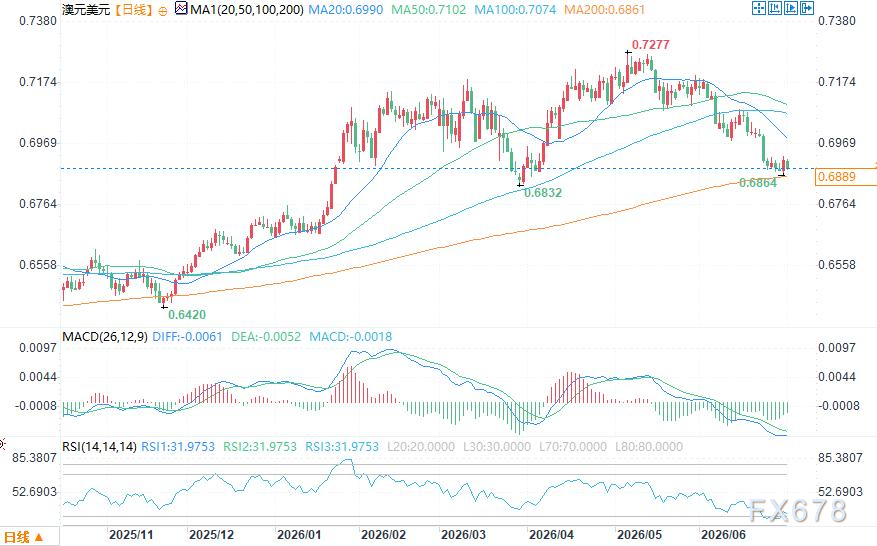This screenshot has height=546, width=877.
Task: Click the 澳元美元 symbol title
Action: click(86, 10)
